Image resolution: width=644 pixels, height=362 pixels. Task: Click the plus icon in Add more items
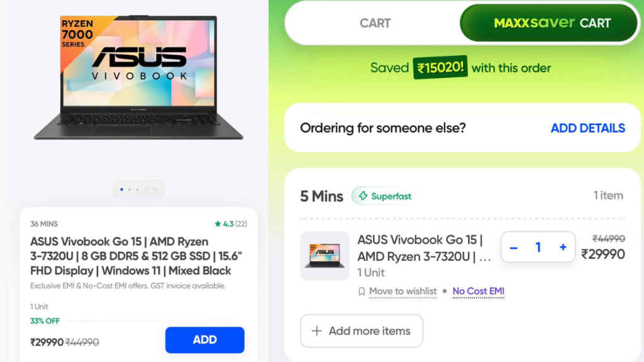(x=317, y=331)
